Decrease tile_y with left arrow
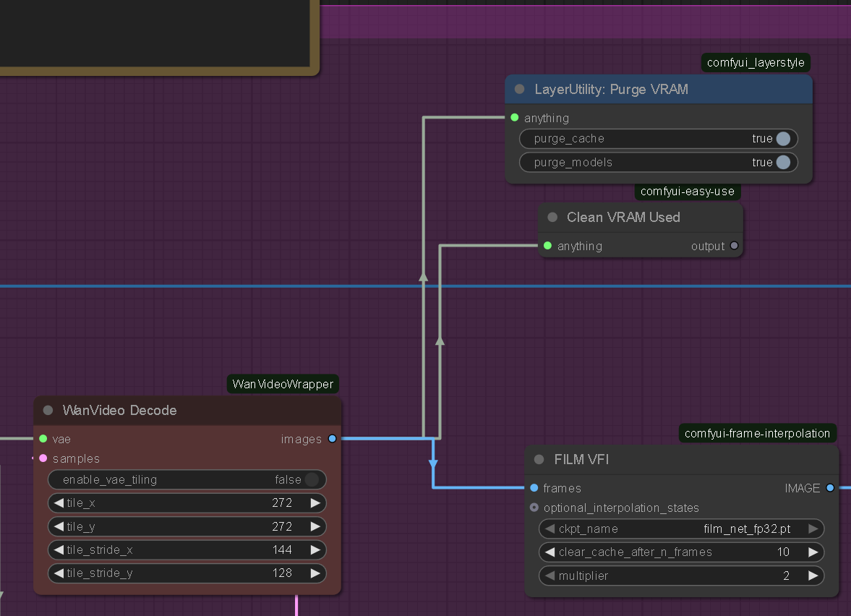The height and width of the screenshot is (616, 851). 59,526
